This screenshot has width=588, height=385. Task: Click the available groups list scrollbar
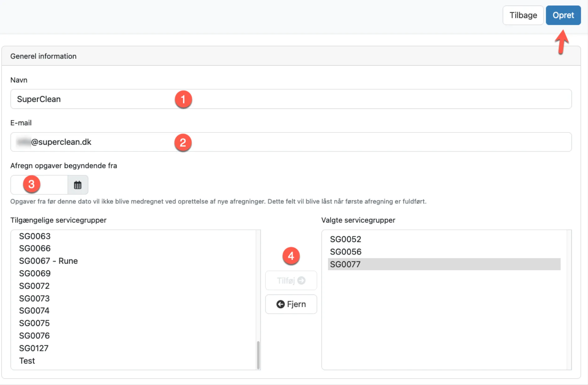coord(258,355)
